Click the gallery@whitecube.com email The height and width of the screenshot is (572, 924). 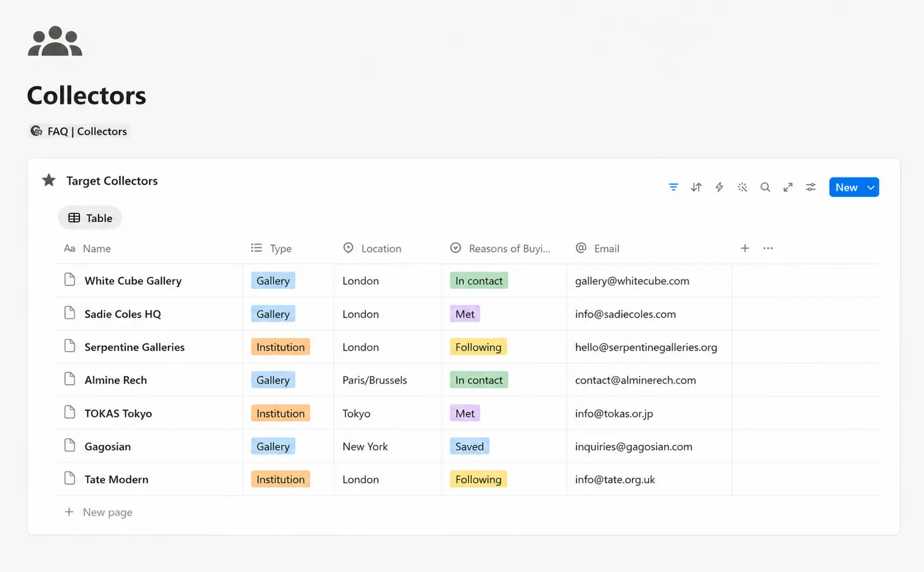tap(632, 281)
